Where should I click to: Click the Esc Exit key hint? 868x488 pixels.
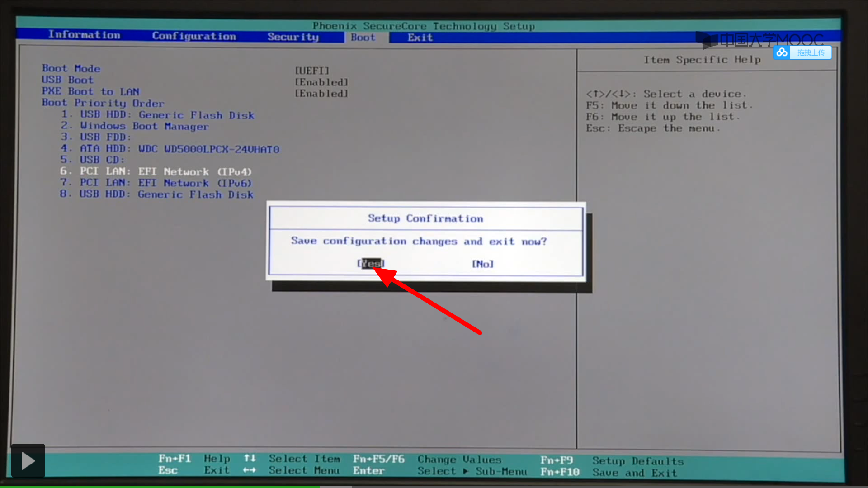(x=194, y=470)
